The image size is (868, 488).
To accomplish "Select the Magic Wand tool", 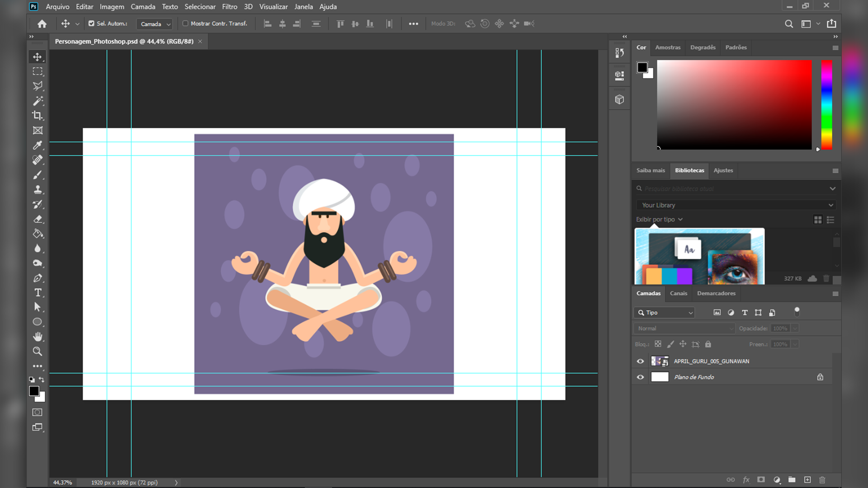I will 38,101.
